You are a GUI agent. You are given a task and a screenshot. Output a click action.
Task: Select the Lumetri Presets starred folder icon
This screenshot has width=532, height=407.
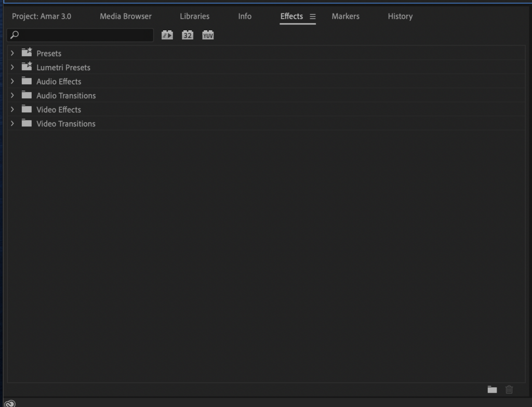(27, 66)
